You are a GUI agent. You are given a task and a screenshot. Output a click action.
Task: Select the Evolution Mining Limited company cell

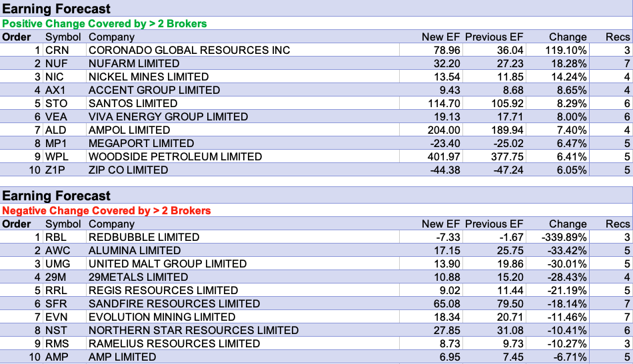click(162, 317)
